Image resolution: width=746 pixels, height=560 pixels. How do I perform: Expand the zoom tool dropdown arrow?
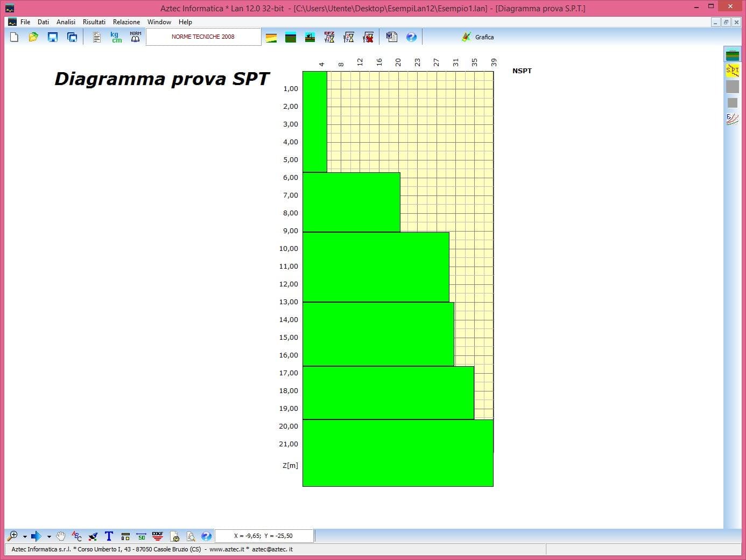25,536
